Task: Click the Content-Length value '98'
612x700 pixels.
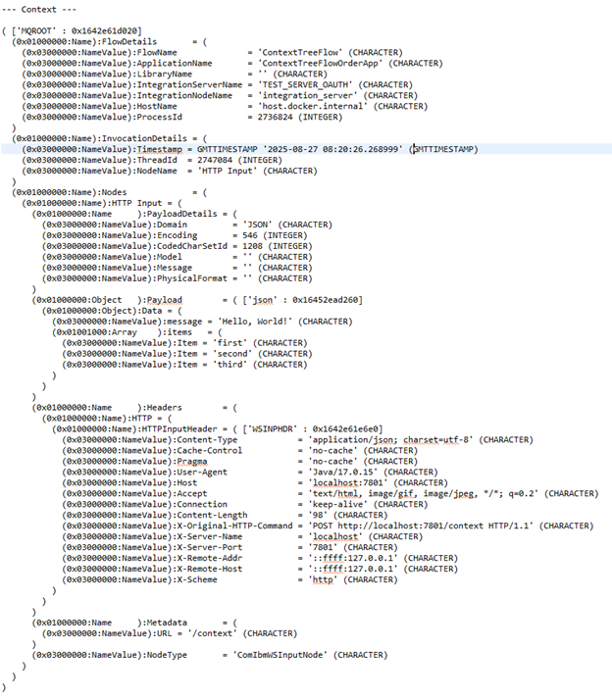Action: tap(318, 515)
